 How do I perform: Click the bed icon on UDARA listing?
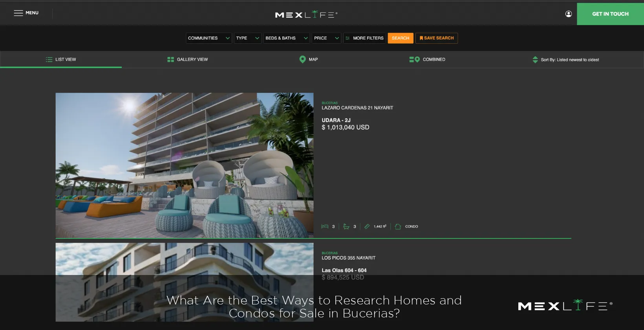(x=325, y=226)
